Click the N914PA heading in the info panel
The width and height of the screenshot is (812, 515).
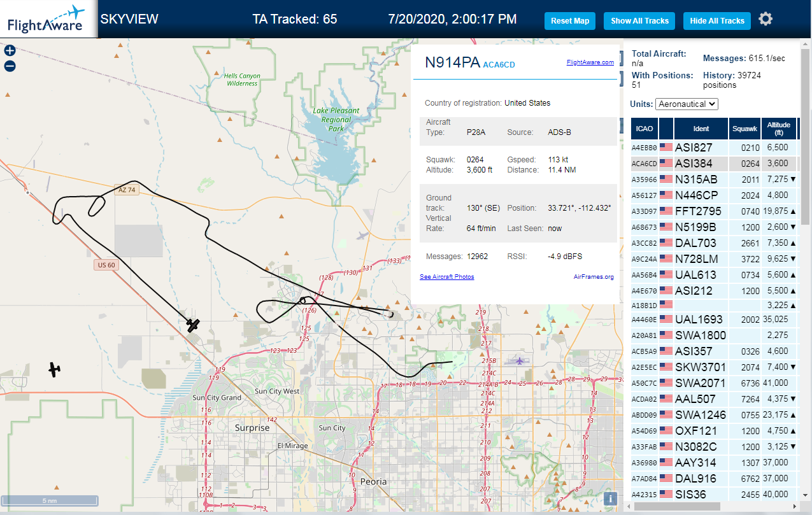[x=453, y=62]
